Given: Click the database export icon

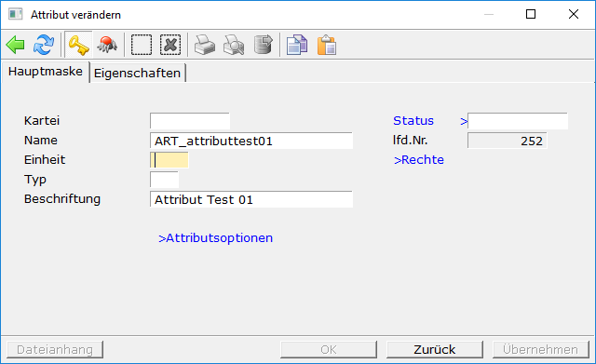Looking at the screenshot, I should point(264,45).
